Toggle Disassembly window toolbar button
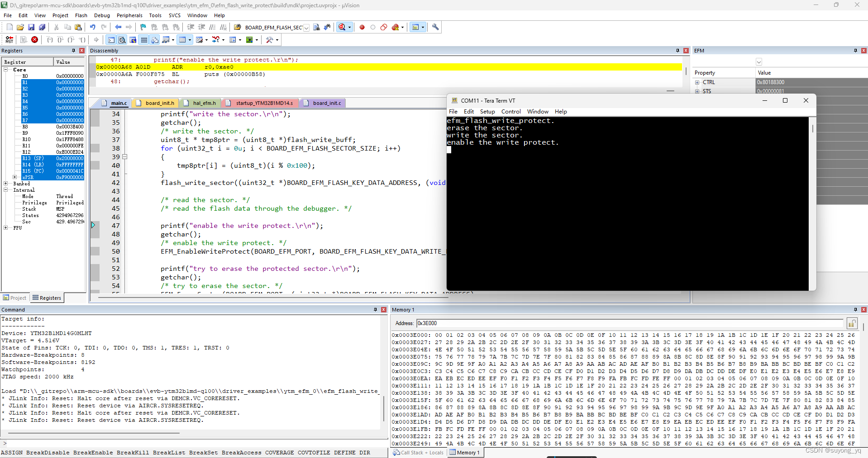This screenshot has width=868, height=458. pyautogui.click(x=122, y=40)
